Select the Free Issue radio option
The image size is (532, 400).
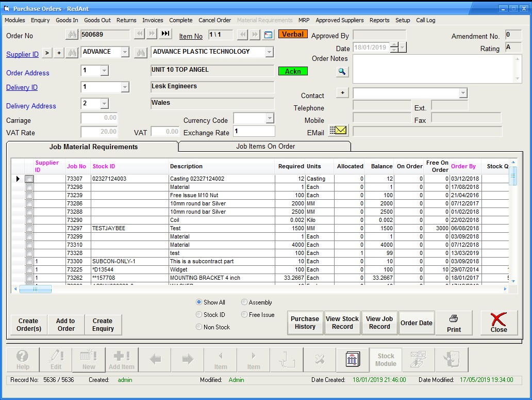coord(244,315)
